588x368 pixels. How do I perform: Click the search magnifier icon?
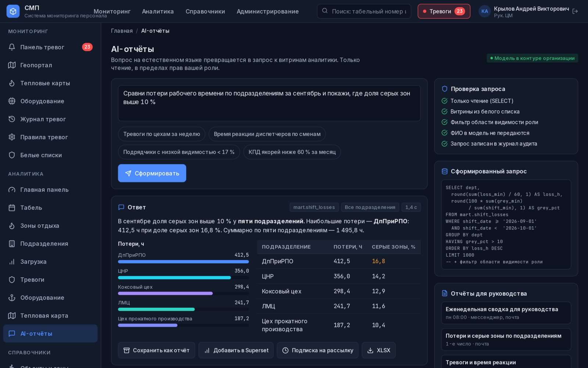325,11
